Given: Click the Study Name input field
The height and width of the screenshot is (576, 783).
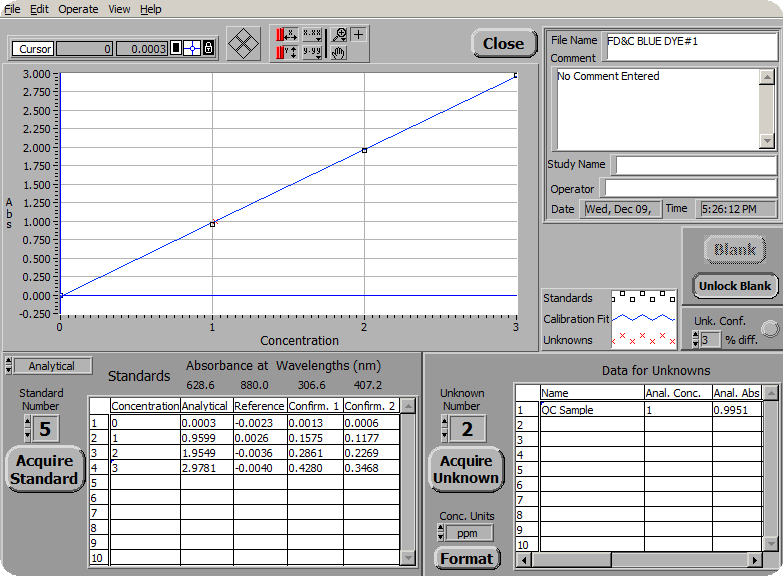Looking at the screenshot, I should pos(694,165).
